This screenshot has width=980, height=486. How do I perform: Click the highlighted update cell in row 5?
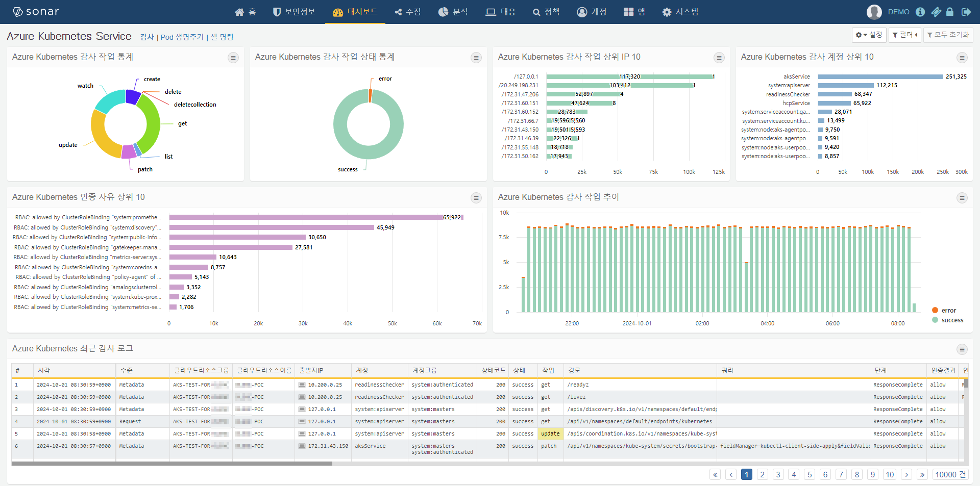550,433
